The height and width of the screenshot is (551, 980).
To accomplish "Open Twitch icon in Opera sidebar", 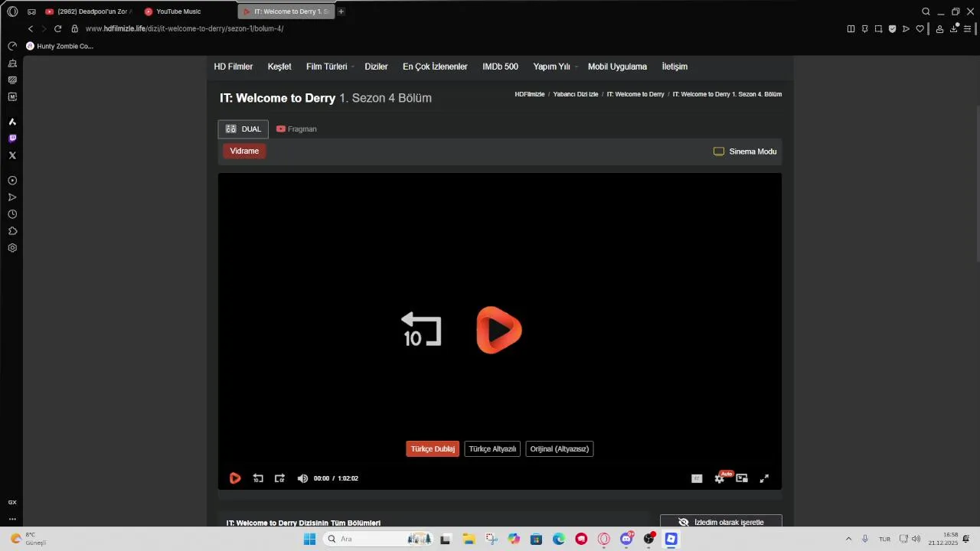I will tap(12, 139).
